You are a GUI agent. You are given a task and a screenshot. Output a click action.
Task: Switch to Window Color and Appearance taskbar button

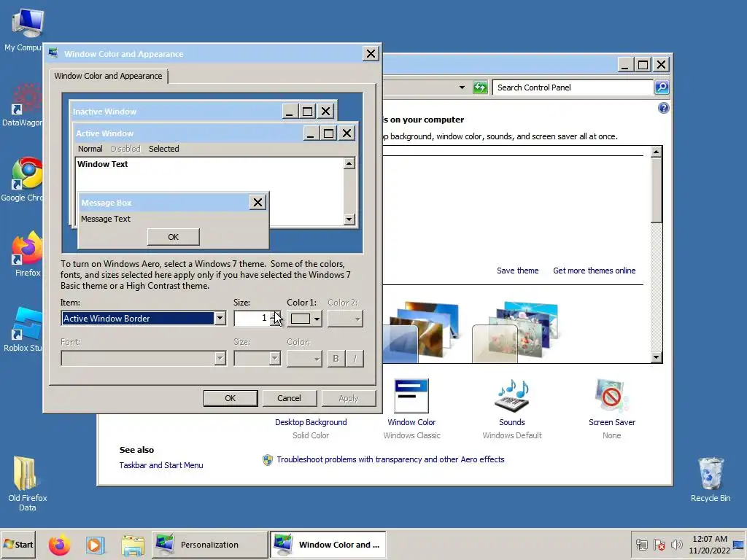click(x=328, y=545)
